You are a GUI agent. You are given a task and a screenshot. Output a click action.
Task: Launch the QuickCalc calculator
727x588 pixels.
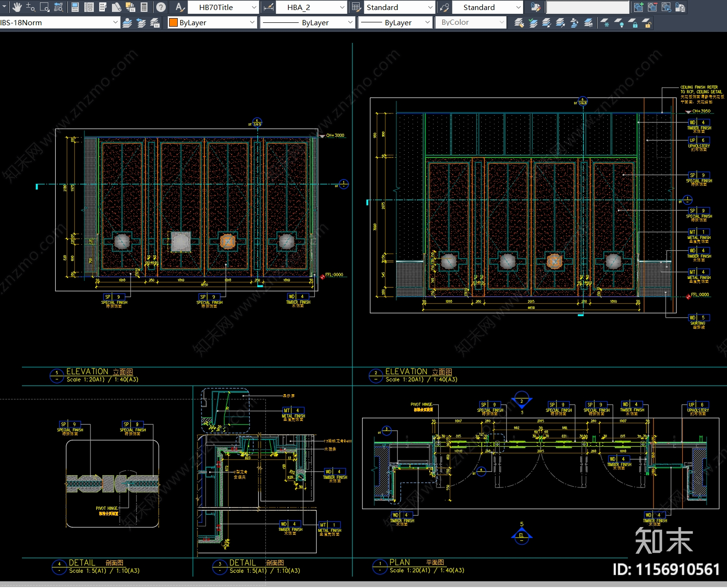tap(144, 7)
